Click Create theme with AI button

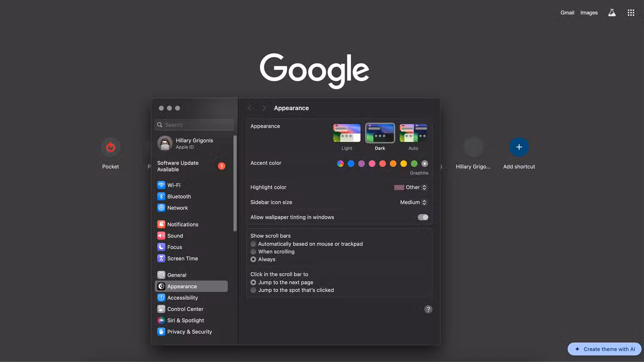(x=605, y=349)
